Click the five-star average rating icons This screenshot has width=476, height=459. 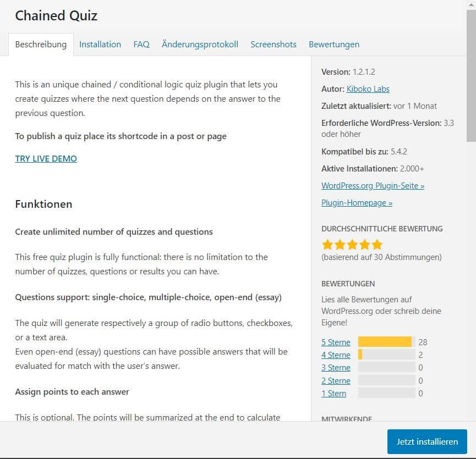[352, 245]
